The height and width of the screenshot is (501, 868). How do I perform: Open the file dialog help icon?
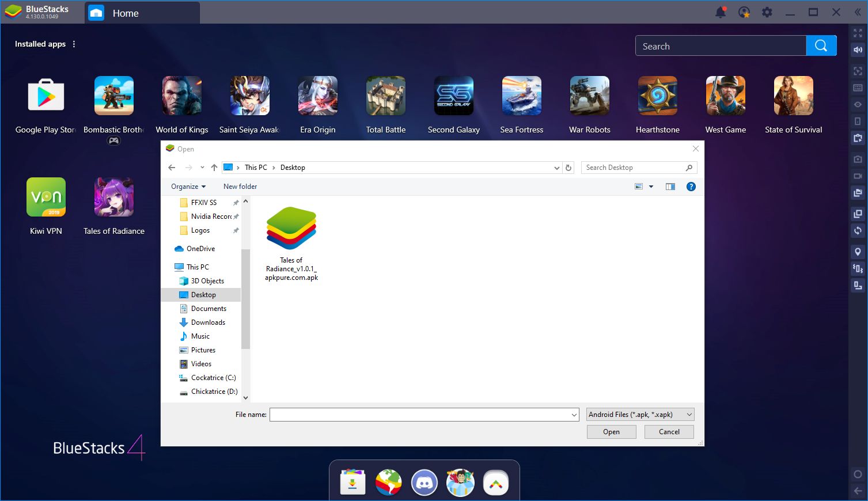(x=691, y=187)
